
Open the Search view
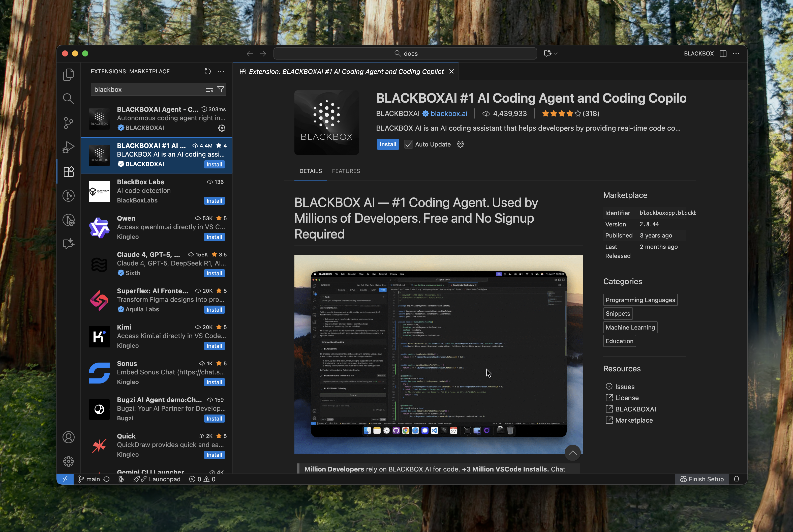[68, 99]
